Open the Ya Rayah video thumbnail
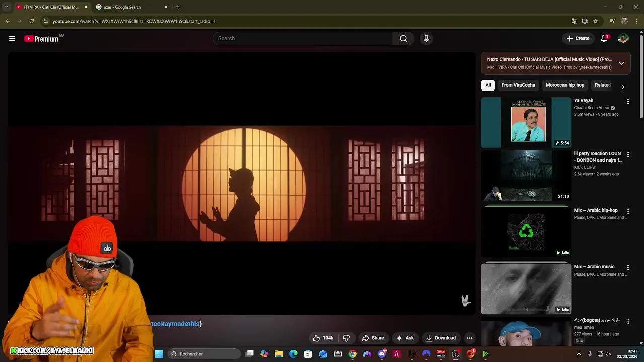The image size is (644, 362). (x=526, y=123)
